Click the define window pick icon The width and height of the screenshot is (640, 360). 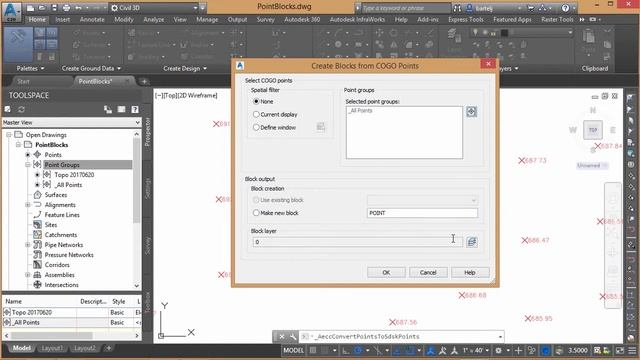(x=321, y=127)
